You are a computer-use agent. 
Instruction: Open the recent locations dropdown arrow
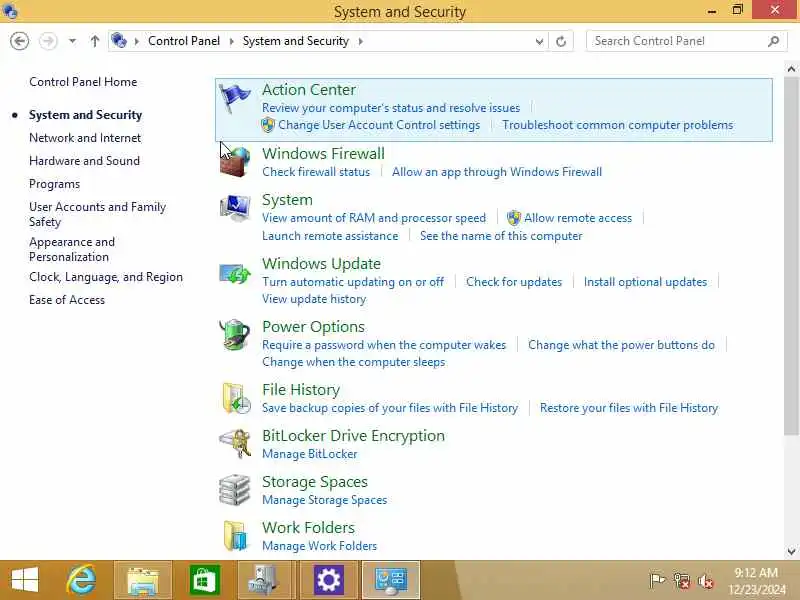point(72,41)
